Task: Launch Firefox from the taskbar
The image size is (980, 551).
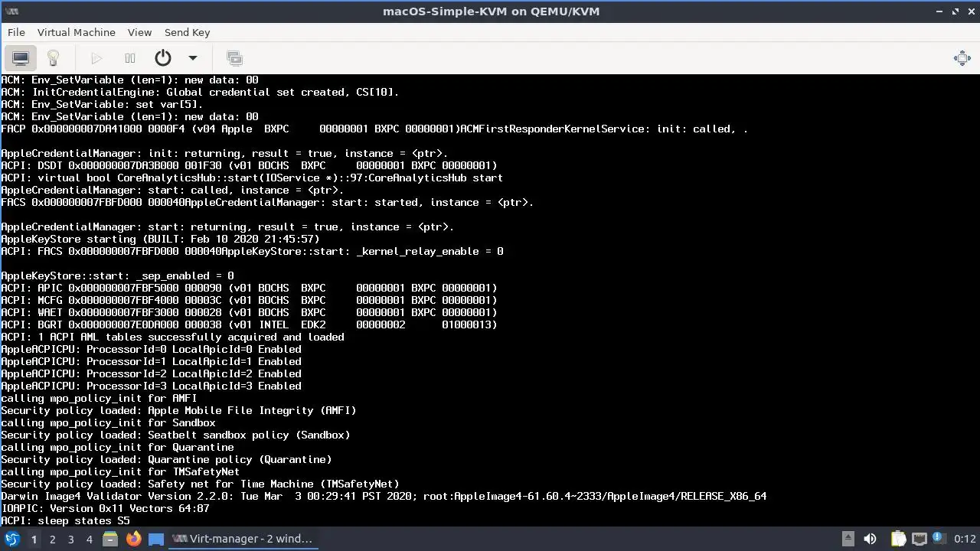Action: [x=133, y=539]
